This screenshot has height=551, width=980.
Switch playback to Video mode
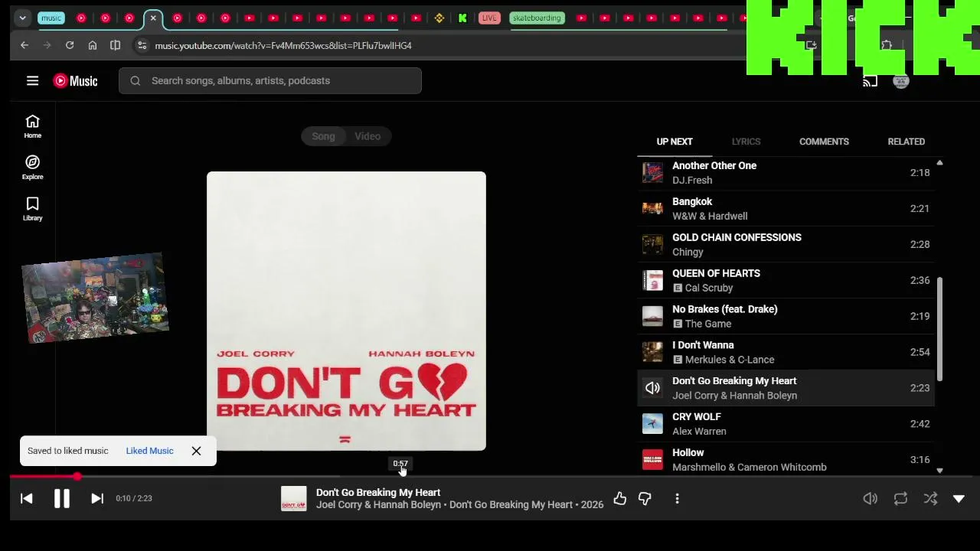click(367, 136)
